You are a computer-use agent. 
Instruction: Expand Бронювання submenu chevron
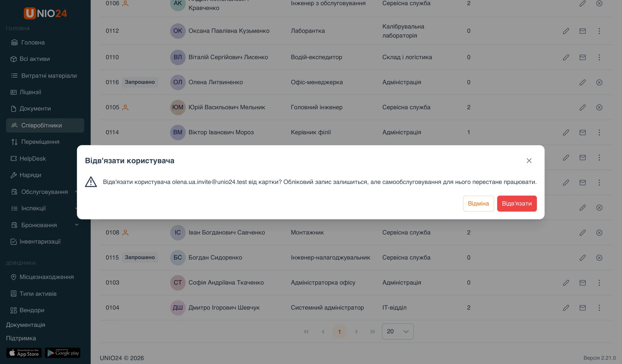click(76, 225)
